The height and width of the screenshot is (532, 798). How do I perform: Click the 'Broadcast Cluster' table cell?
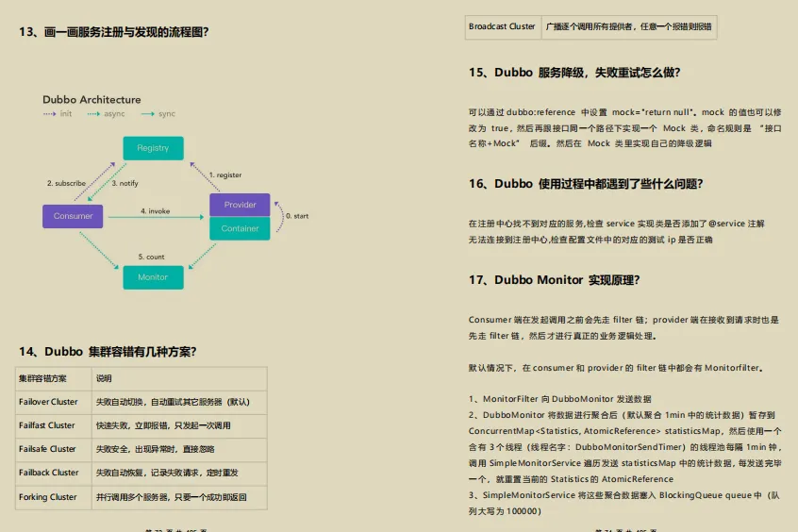(503, 26)
